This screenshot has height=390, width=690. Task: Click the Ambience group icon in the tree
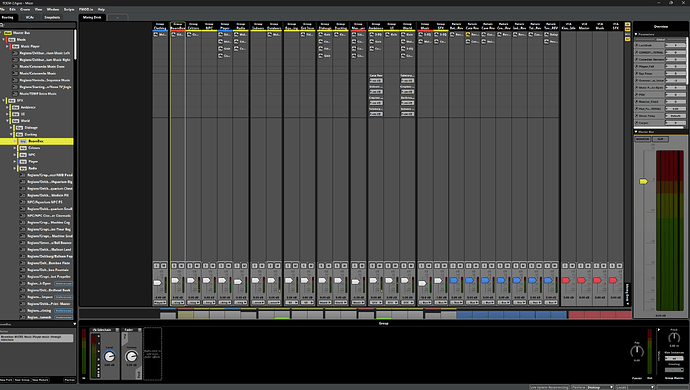click(15, 107)
